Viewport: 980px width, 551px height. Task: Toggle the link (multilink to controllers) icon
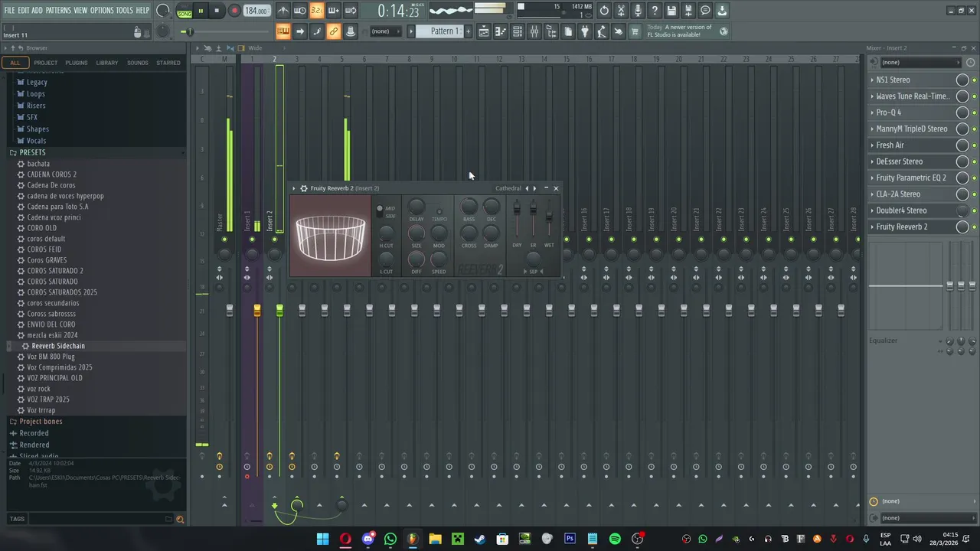[x=333, y=31]
